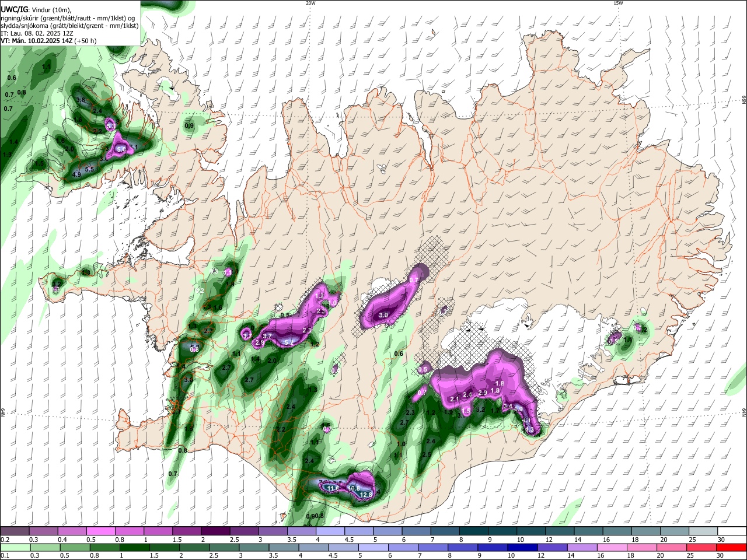Click the "5.5" precipitation value on the map
This screenshot has width=747, height=560.
point(89,169)
